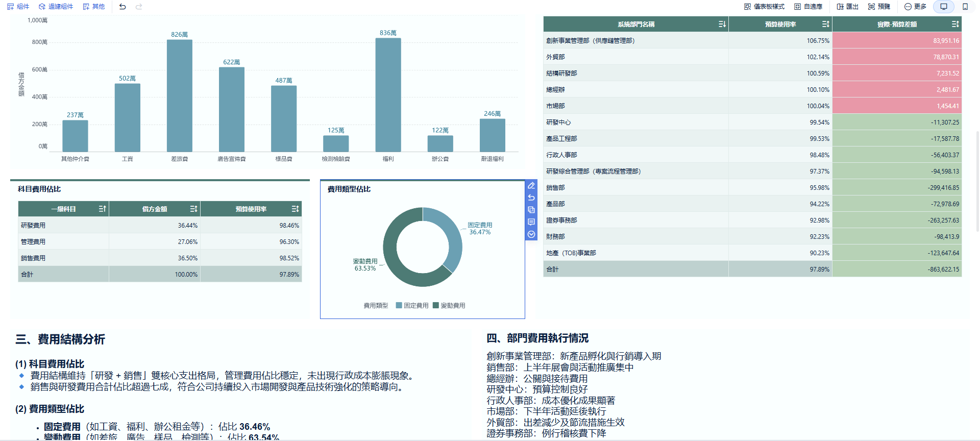The width and height of the screenshot is (980, 441).
Task: Expand the circled chevron on chart toolbar
Action: (x=531, y=234)
